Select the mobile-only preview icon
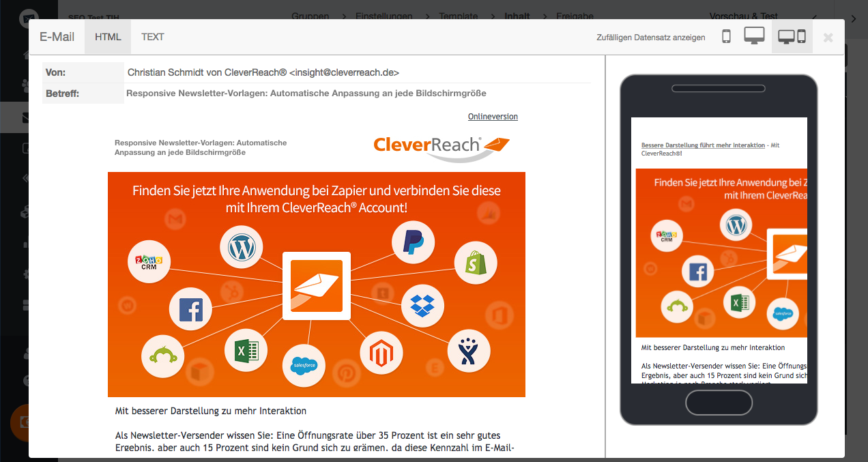This screenshot has height=462, width=868. (726, 37)
